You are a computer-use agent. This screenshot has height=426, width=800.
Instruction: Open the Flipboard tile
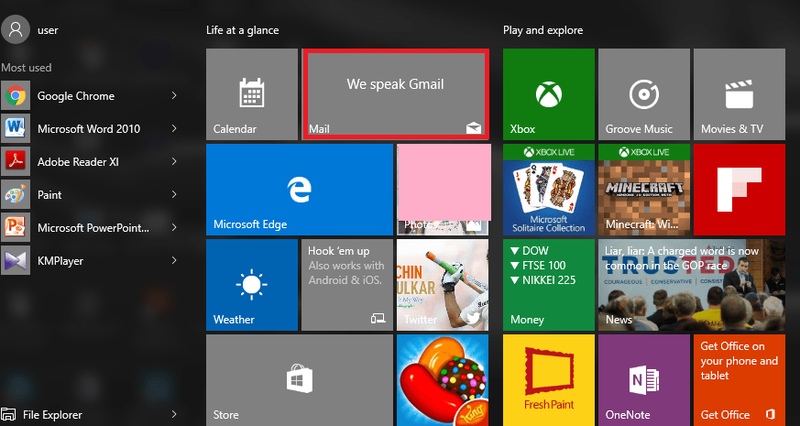pos(739,189)
